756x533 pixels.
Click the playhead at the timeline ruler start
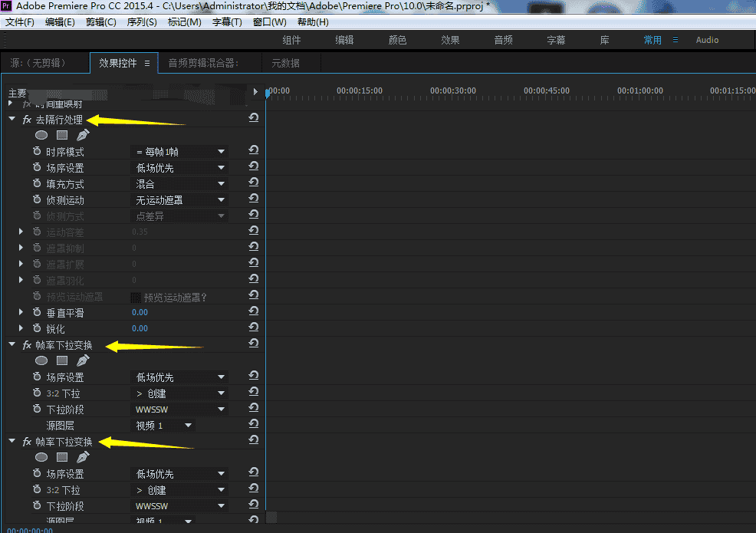(x=267, y=90)
